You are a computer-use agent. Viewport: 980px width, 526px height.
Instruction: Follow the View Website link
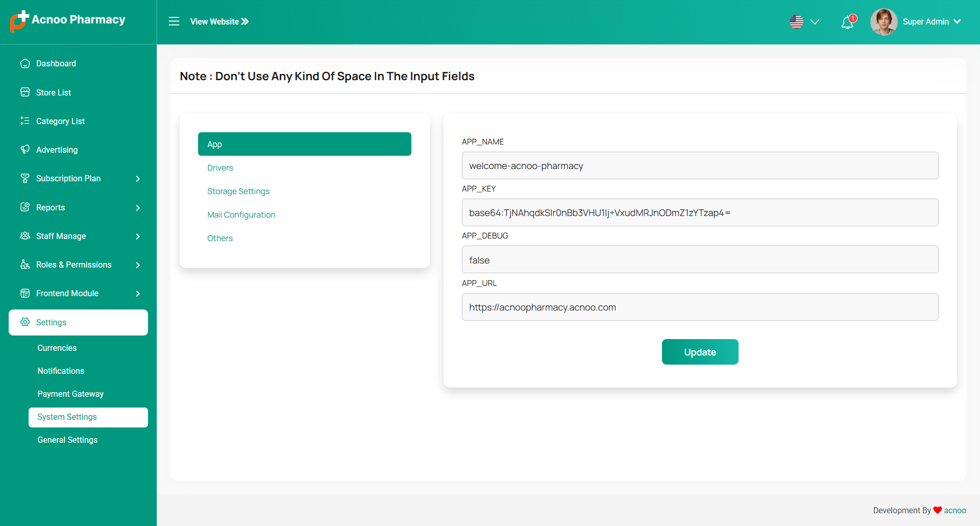tap(219, 21)
